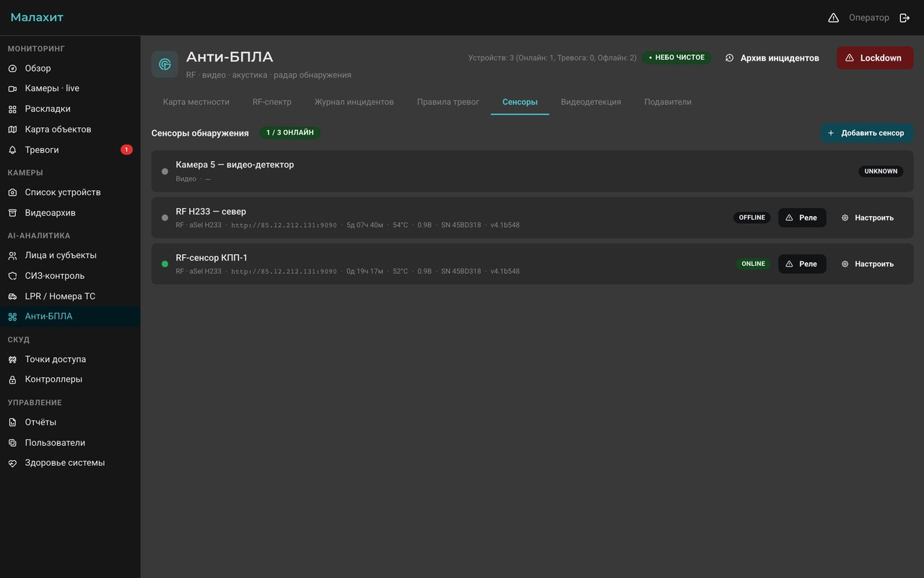Select the Журнал инцидентов tab
This screenshot has width=924, height=578.
[x=354, y=102]
